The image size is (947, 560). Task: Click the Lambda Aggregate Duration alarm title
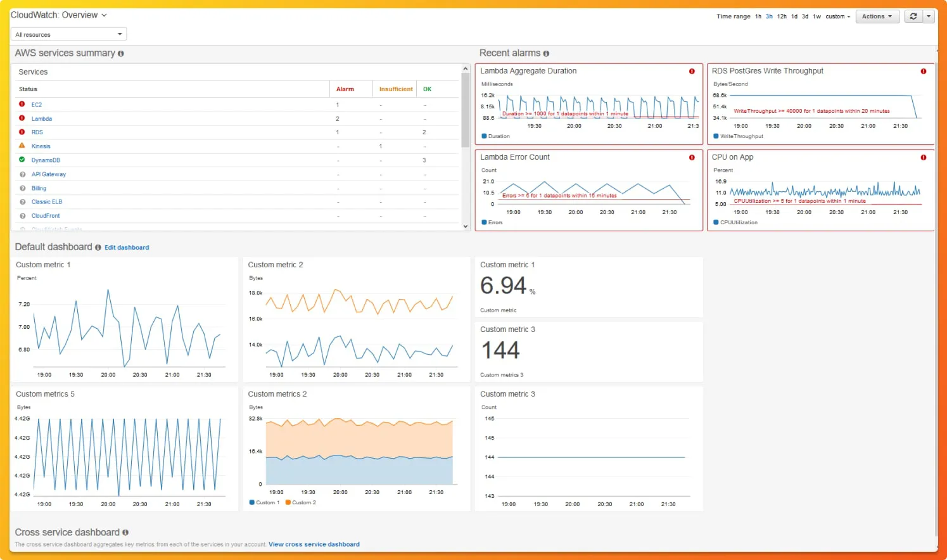[x=528, y=71]
